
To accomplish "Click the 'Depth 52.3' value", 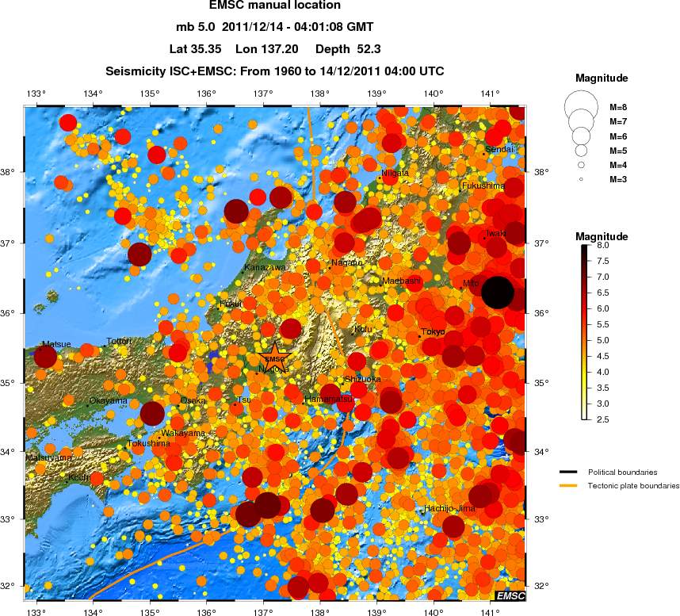I will [x=348, y=49].
